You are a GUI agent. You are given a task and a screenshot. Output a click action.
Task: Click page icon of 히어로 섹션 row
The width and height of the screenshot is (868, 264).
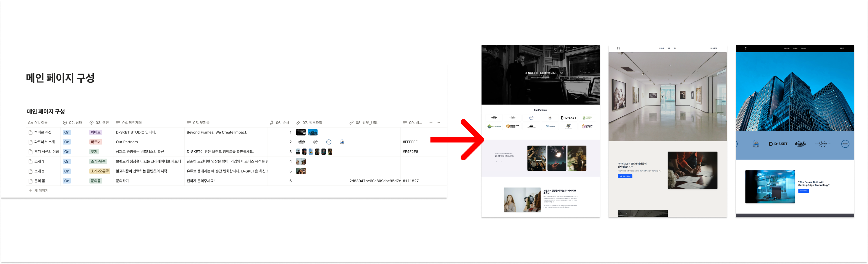pos(30,133)
